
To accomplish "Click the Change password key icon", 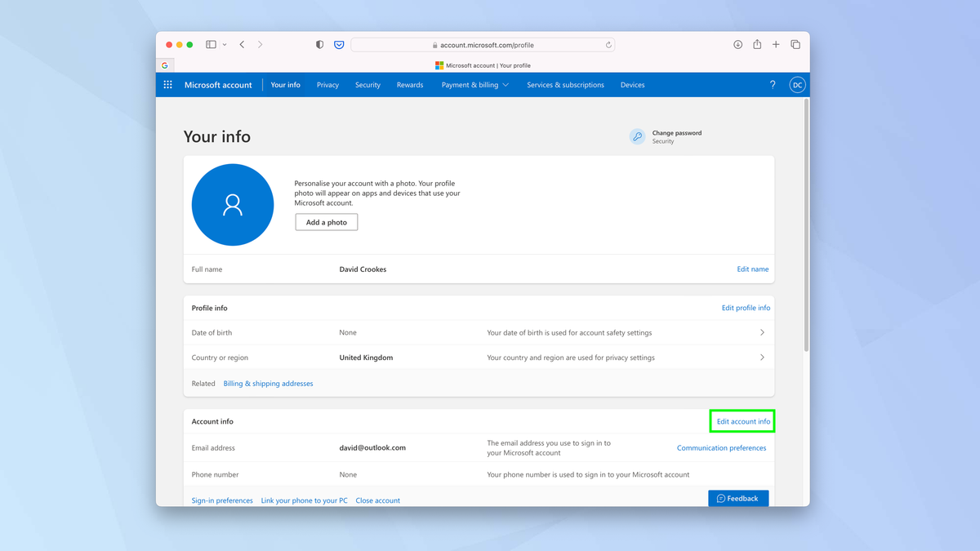I will (x=637, y=136).
